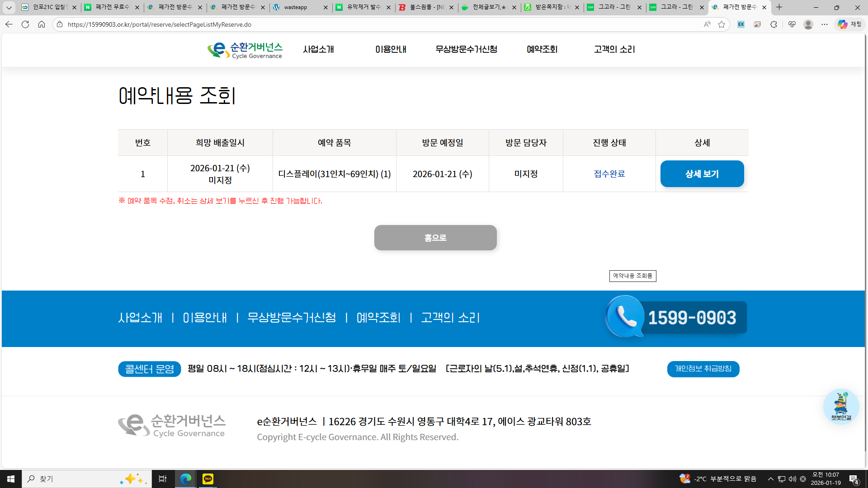Expand the browser tab search dropdown
Viewport: 868px width, 488px height.
click(x=9, y=7)
